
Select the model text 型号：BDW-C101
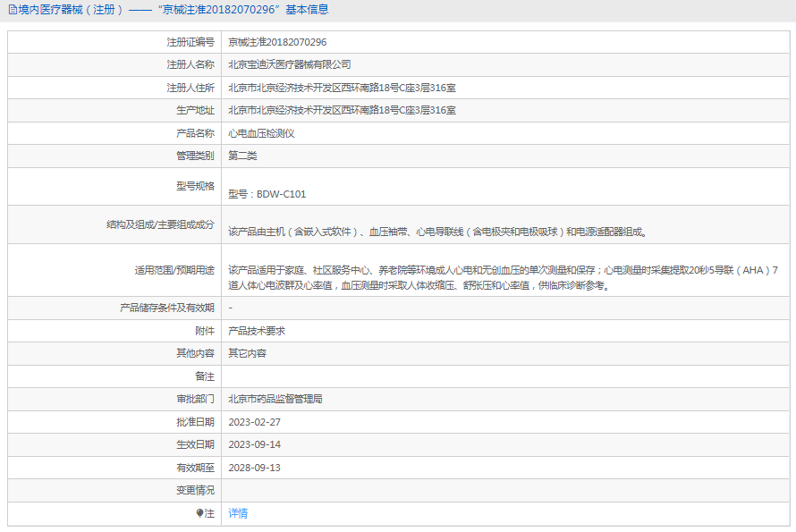(267, 194)
